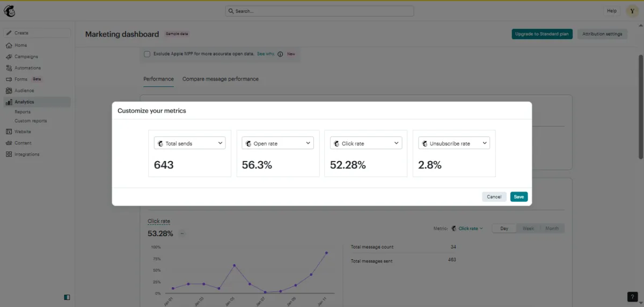Click Upgrade to Standard plan
Screen dimensions: 644x307
pos(543,34)
